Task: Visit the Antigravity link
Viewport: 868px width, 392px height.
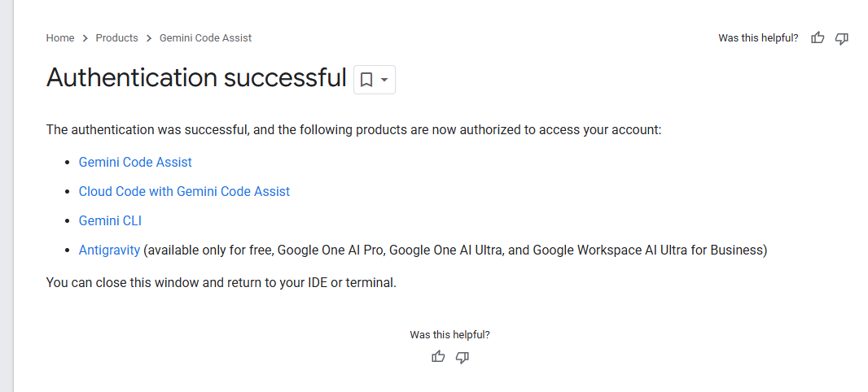Action: tap(109, 250)
